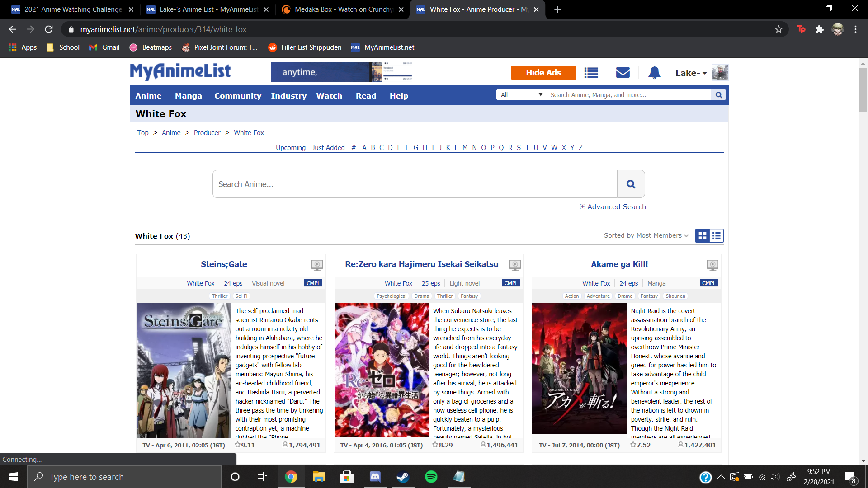Click the Steins;Gate cover image
868x488 pixels.
(184, 370)
